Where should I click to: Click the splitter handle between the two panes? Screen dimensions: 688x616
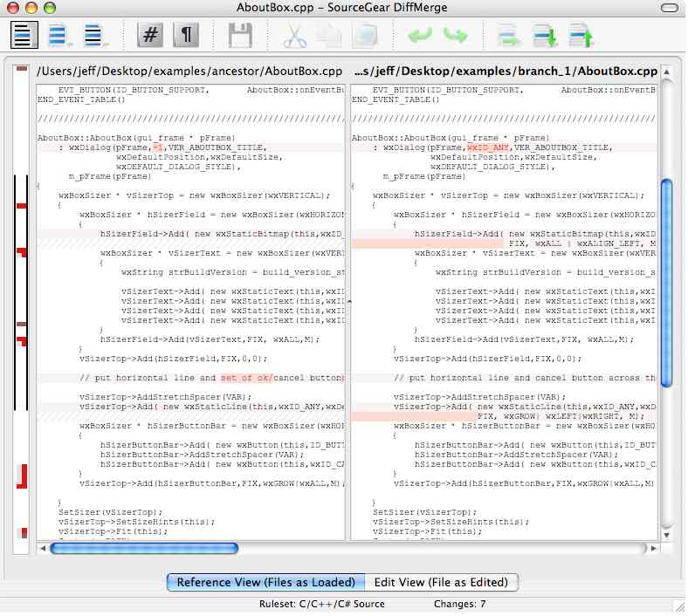[x=348, y=302]
